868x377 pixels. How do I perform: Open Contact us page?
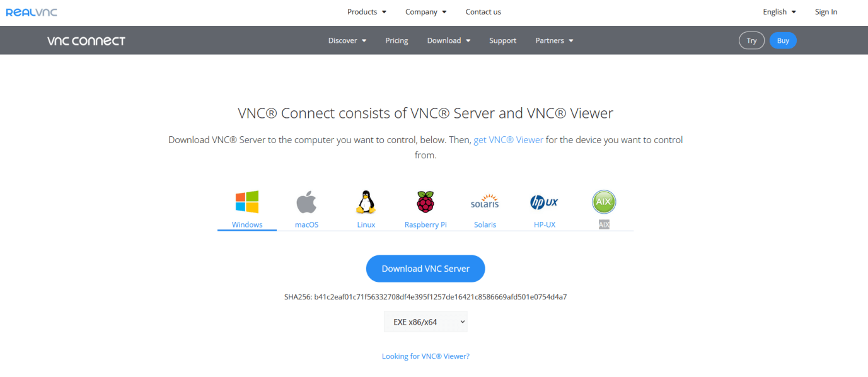pyautogui.click(x=483, y=12)
